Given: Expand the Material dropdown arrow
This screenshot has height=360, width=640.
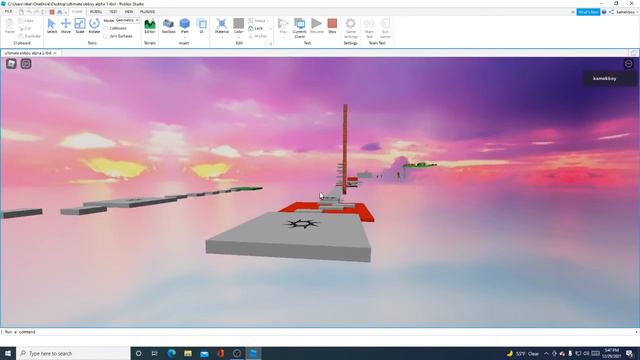Looking at the screenshot, I should (222, 37).
